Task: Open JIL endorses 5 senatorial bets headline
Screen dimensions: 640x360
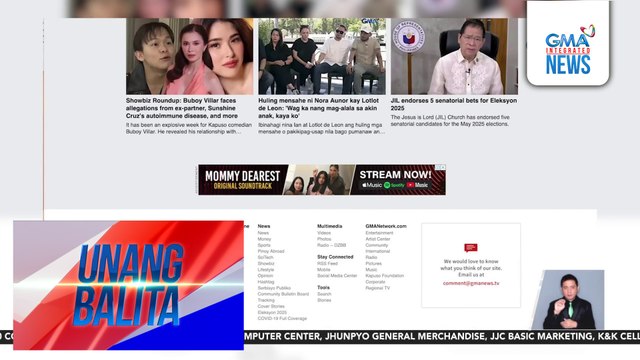Action: [x=454, y=104]
